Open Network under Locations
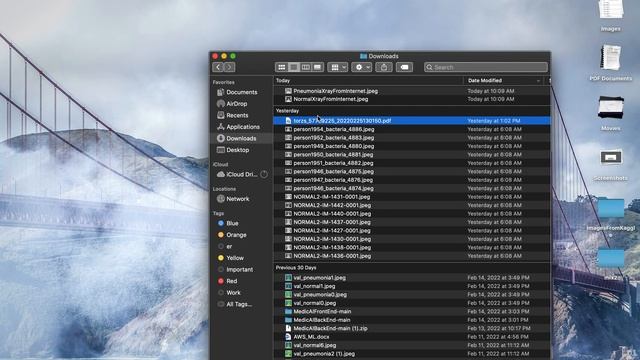Screen dimensions: 640x360 (238, 199)
